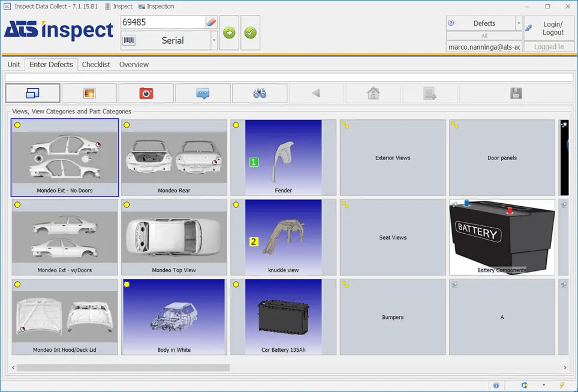Click the Logged in status label
This screenshot has width=578, height=392.
549,47
